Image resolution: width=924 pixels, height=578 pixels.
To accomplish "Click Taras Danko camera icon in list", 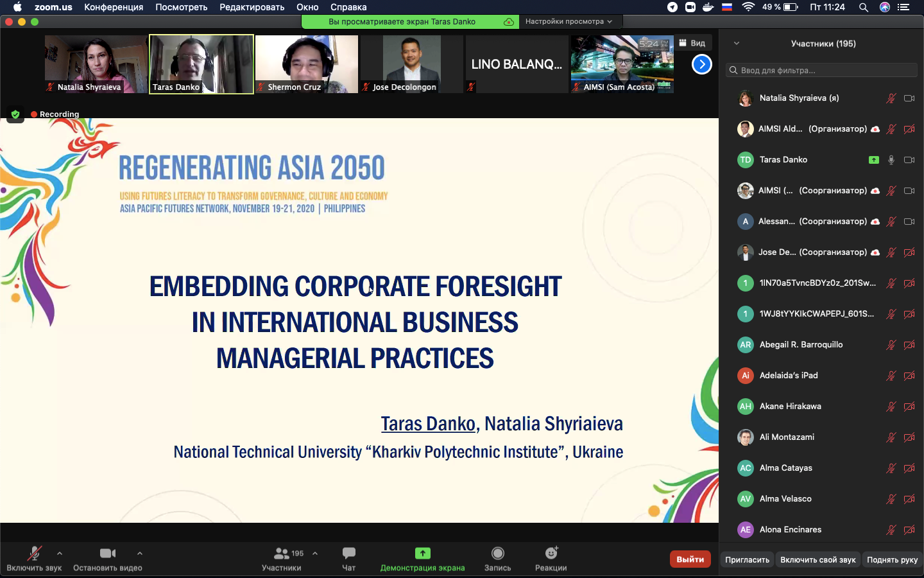I will 909,160.
